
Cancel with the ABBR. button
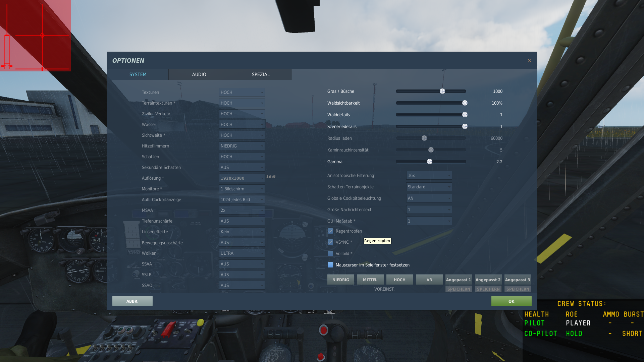point(132,301)
